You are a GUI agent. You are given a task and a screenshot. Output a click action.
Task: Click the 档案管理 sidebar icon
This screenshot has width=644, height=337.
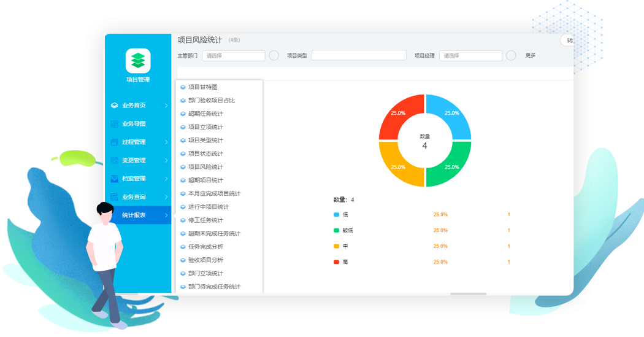(114, 179)
